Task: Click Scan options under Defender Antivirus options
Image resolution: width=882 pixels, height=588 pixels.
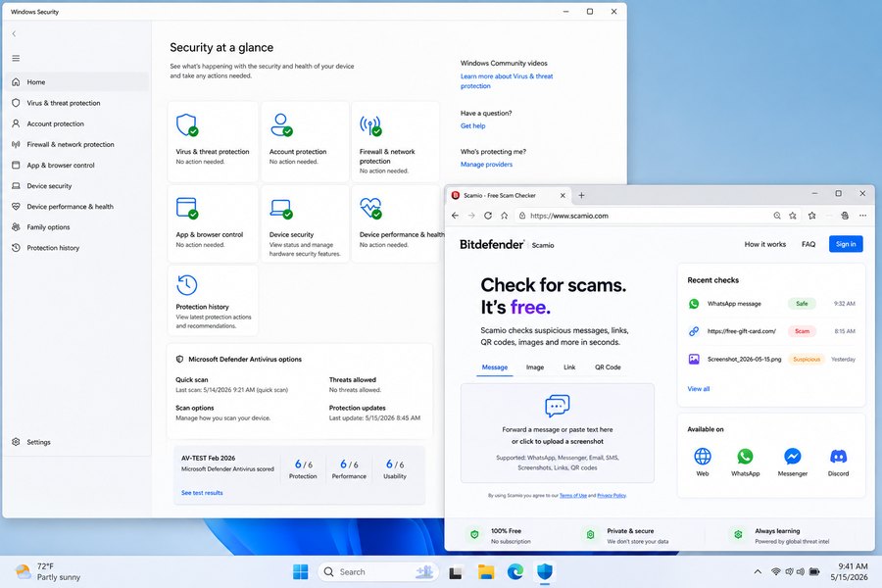Action: pyautogui.click(x=195, y=408)
